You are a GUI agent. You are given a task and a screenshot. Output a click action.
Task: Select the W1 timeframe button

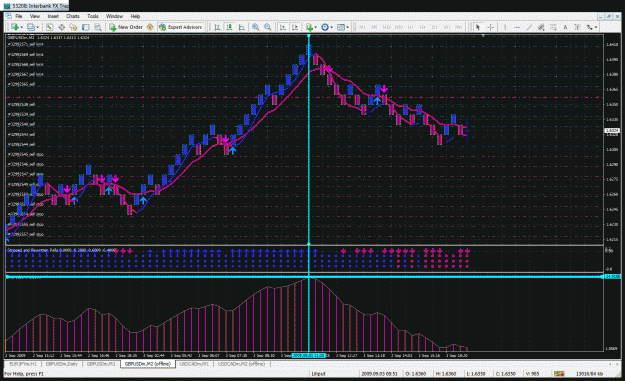[x=447, y=27]
